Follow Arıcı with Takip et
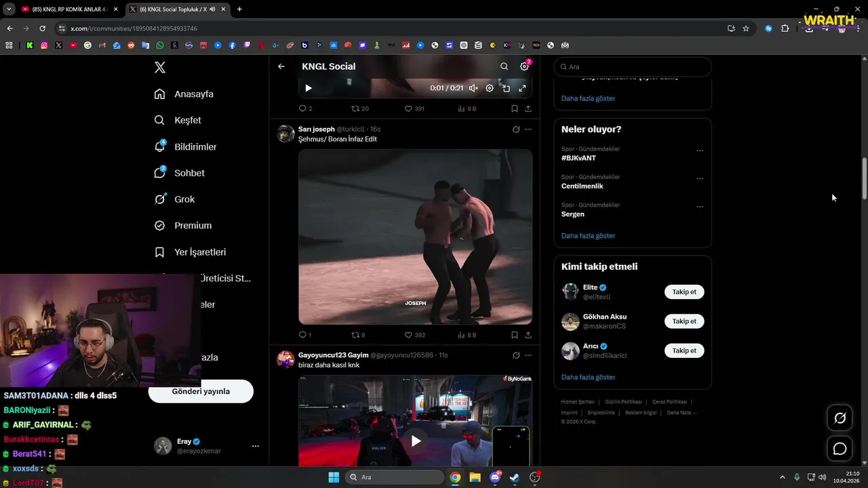The width and height of the screenshot is (868, 488). (x=684, y=350)
